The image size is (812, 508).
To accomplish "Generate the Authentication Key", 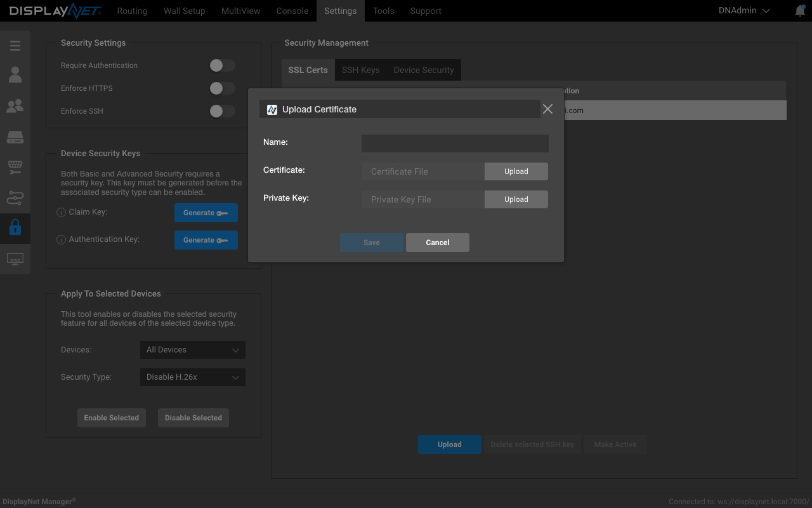I will click(206, 240).
